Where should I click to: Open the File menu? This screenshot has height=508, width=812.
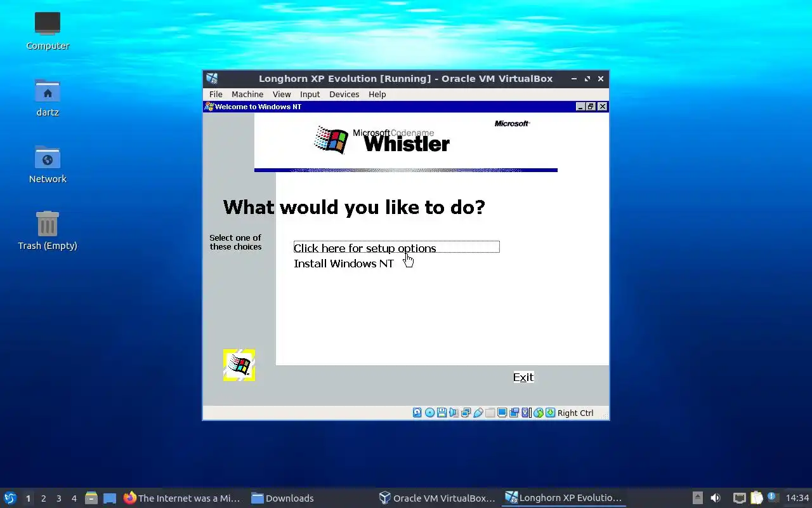pos(216,94)
